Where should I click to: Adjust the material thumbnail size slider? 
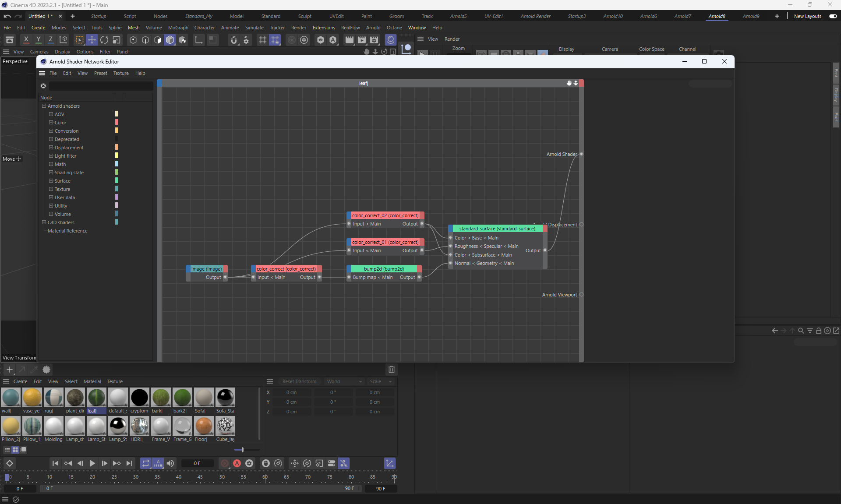(x=242, y=450)
